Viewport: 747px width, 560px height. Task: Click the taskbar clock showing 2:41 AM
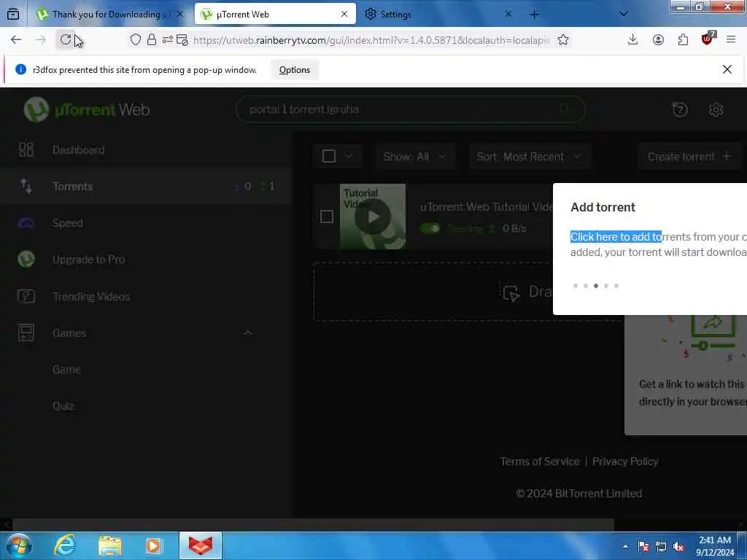point(715,546)
